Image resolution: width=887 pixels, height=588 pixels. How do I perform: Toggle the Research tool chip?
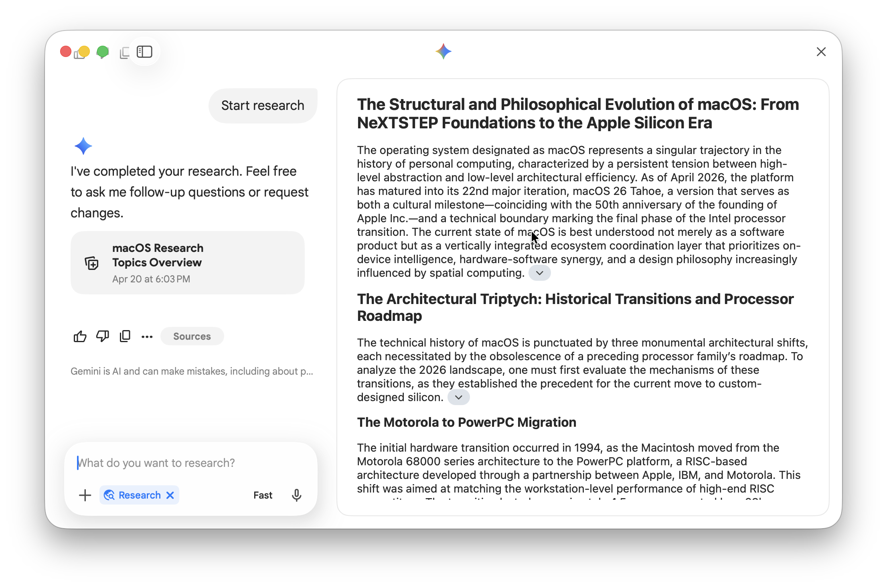click(133, 495)
